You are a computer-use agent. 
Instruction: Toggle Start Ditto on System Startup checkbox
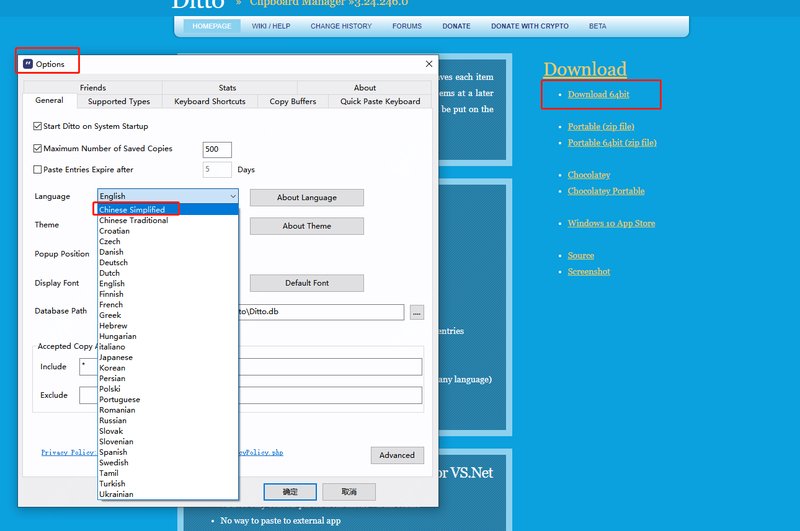(37, 127)
